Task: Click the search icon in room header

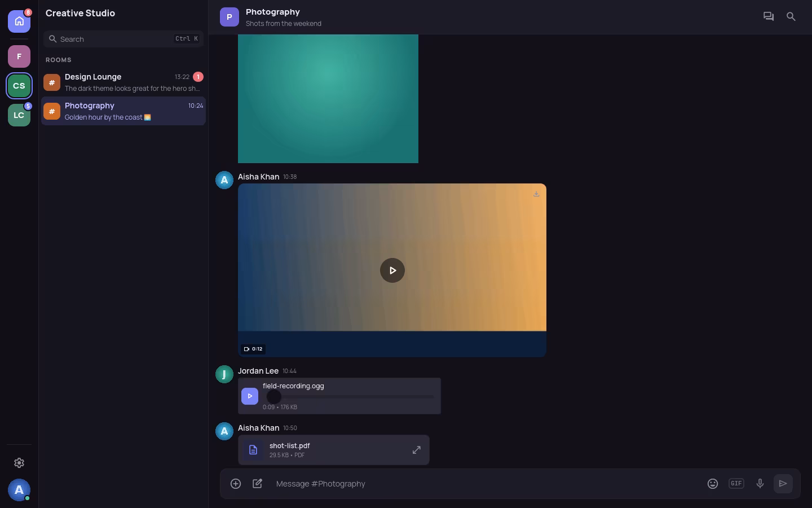Action: pyautogui.click(x=791, y=17)
